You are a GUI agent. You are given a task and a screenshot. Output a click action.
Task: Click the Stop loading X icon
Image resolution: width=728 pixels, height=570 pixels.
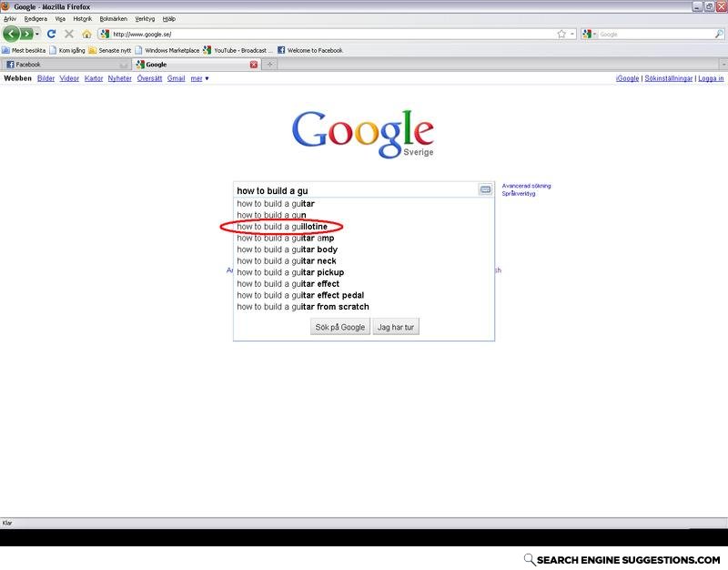[69, 34]
